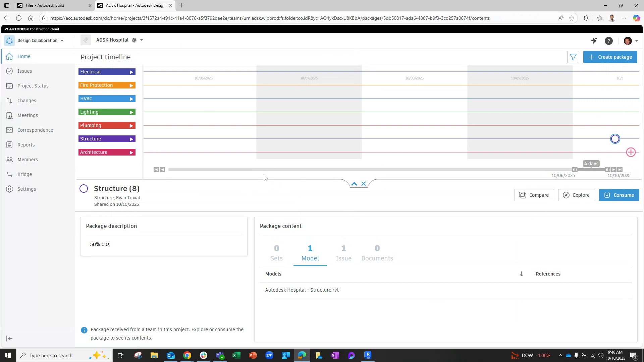This screenshot has height=362, width=644.
Task: Select the Structure package radio circle
Action: tap(84, 188)
